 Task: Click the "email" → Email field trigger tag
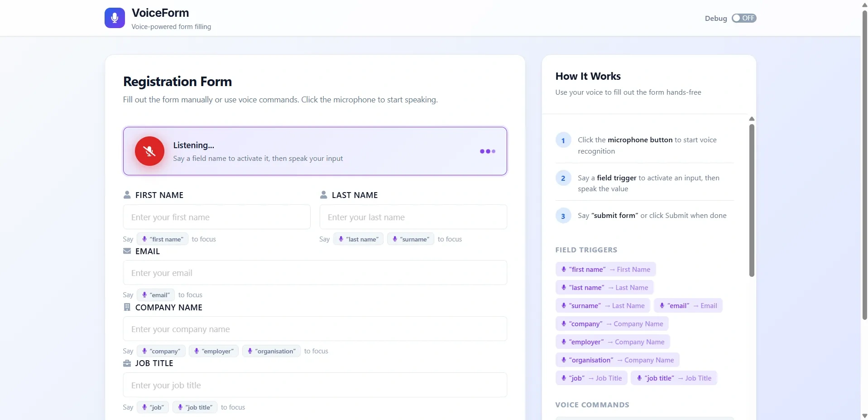point(688,305)
